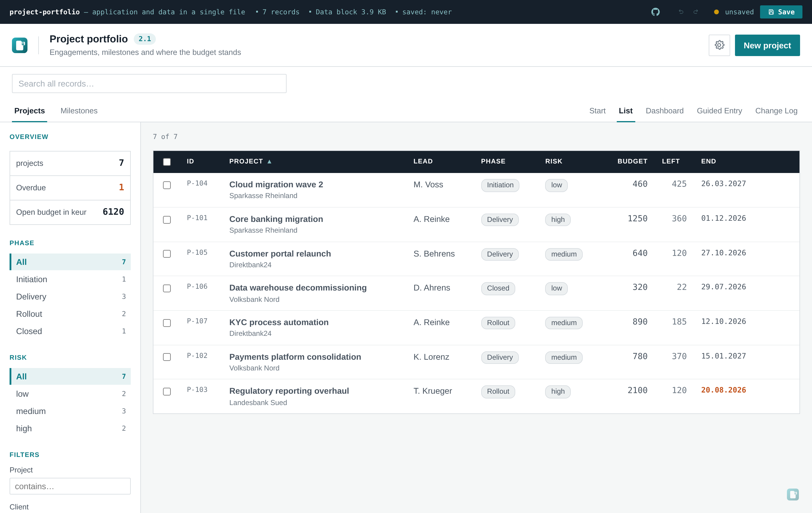Screen dimensions: 812x513
Task: Open Cloud migration wave 2 project
Action: pos(276,185)
